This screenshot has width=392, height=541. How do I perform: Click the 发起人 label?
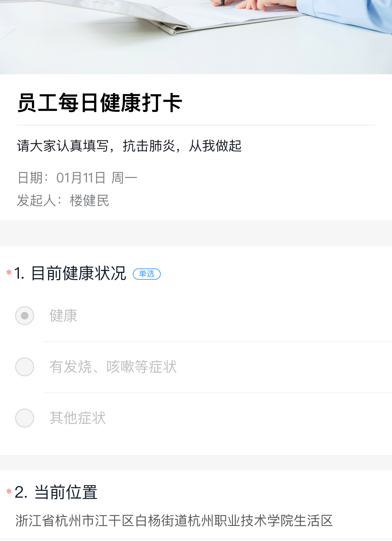[x=36, y=201]
